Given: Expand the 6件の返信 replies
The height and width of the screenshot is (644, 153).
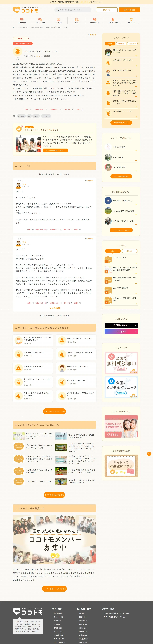Looking at the screenshot, I should [55, 308].
